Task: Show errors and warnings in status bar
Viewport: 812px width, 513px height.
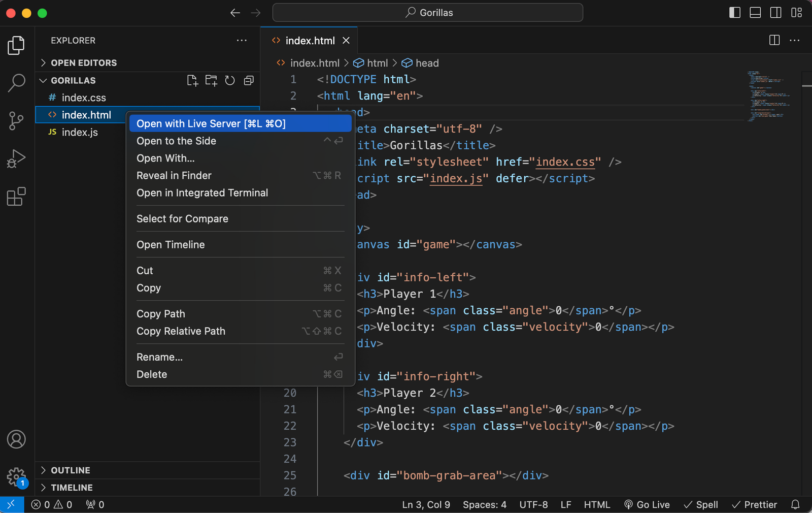Action: (52, 504)
